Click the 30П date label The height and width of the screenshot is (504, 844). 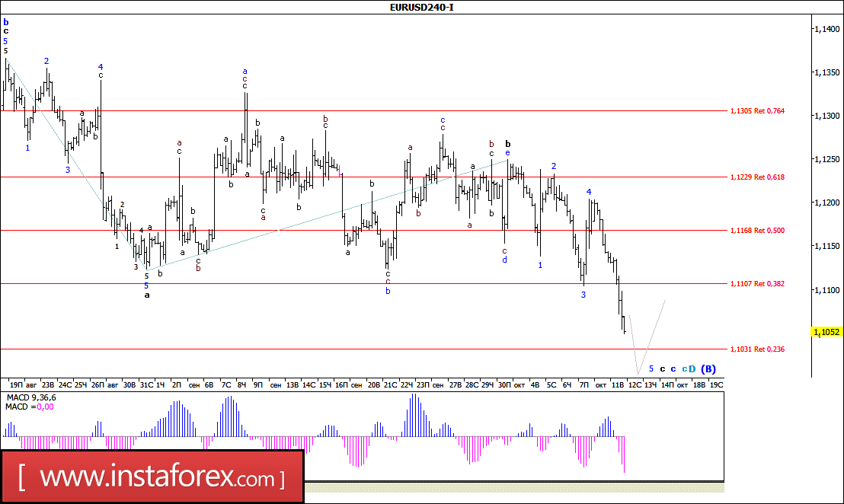pyautogui.click(x=504, y=384)
